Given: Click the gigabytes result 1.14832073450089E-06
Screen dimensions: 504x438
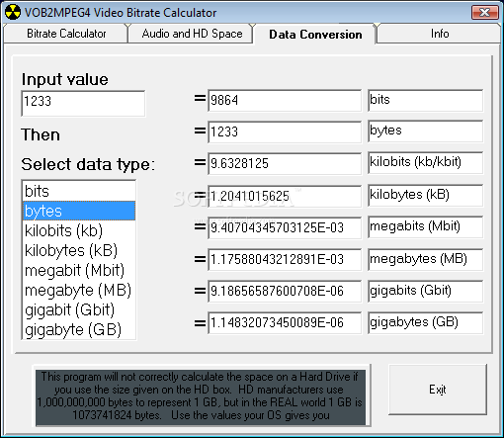Looking at the screenshot, I should 285,322.
